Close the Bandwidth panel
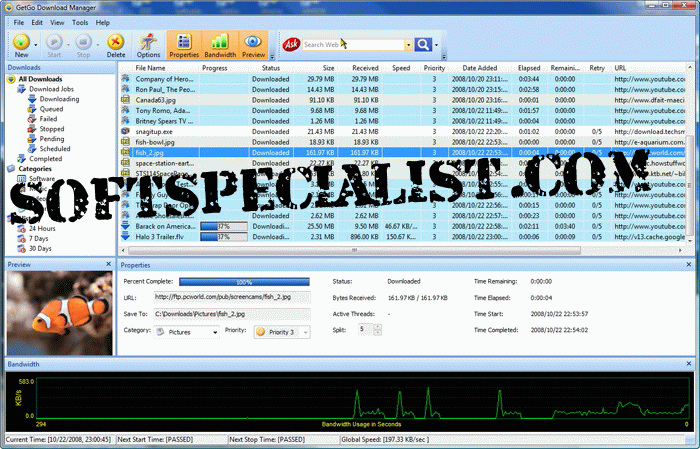 (x=689, y=364)
